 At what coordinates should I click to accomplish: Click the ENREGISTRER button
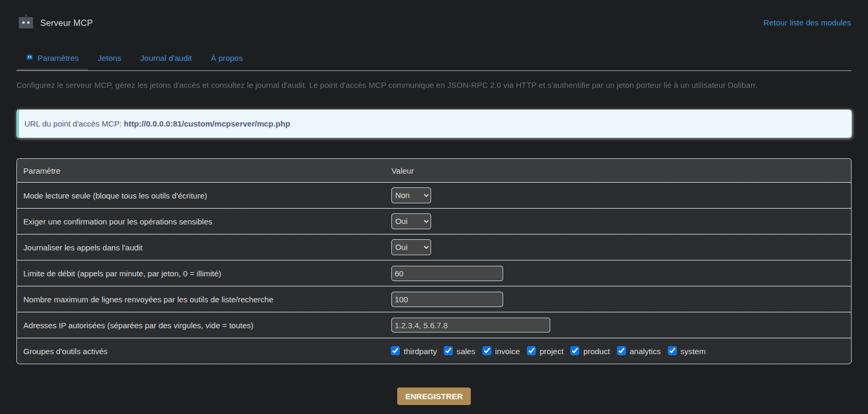pyautogui.click(x=434, y=397)
